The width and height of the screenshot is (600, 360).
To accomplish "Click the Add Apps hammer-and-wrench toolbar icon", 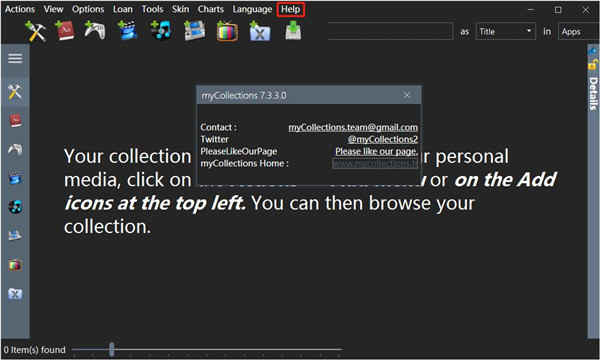I will tap(35, 31).
